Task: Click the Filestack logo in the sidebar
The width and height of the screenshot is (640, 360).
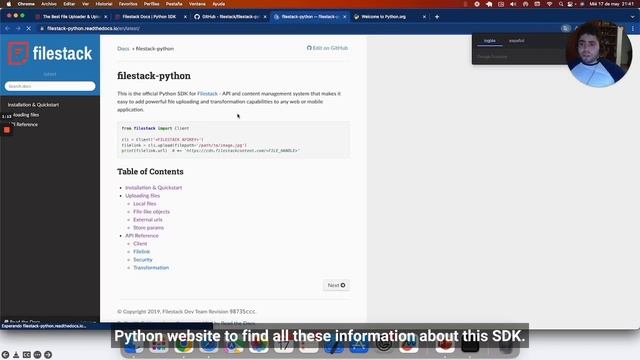Action: click(50, 53)
